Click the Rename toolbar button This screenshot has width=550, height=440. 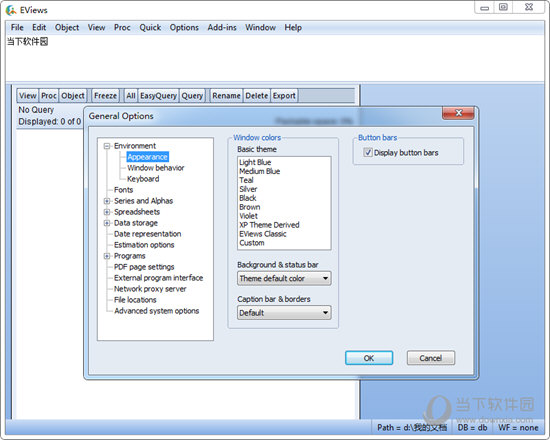tap(226, 95)
